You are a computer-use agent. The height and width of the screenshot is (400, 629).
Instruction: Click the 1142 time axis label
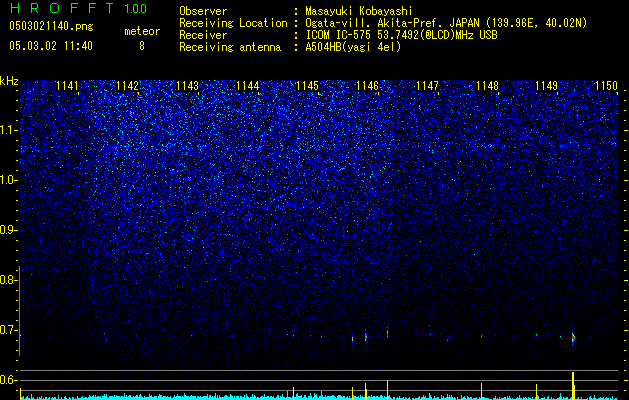tap(127, 86)
